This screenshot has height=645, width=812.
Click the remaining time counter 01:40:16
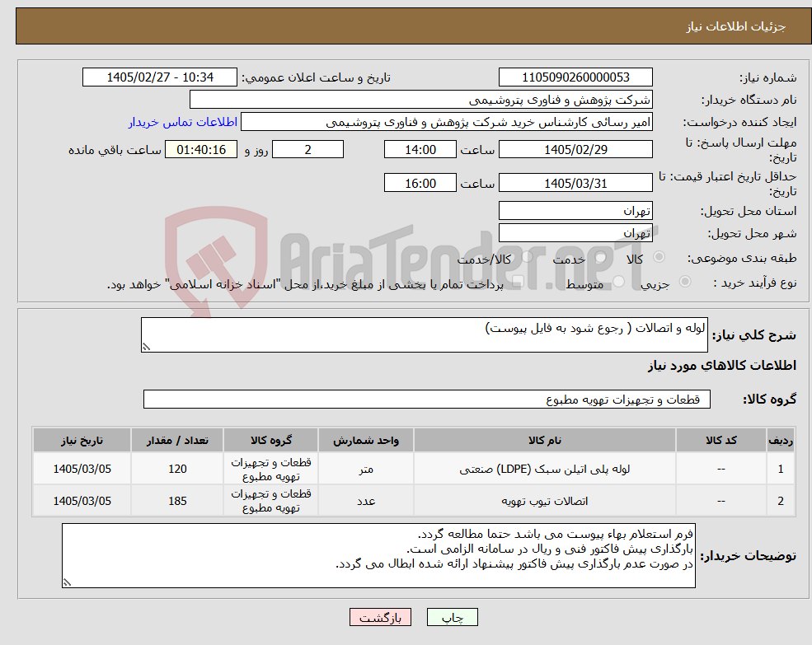201,150
